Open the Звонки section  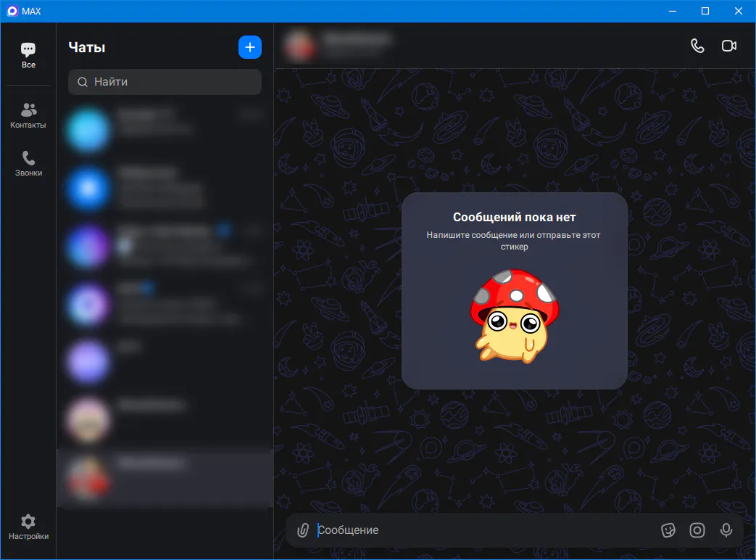pos(28,163)
